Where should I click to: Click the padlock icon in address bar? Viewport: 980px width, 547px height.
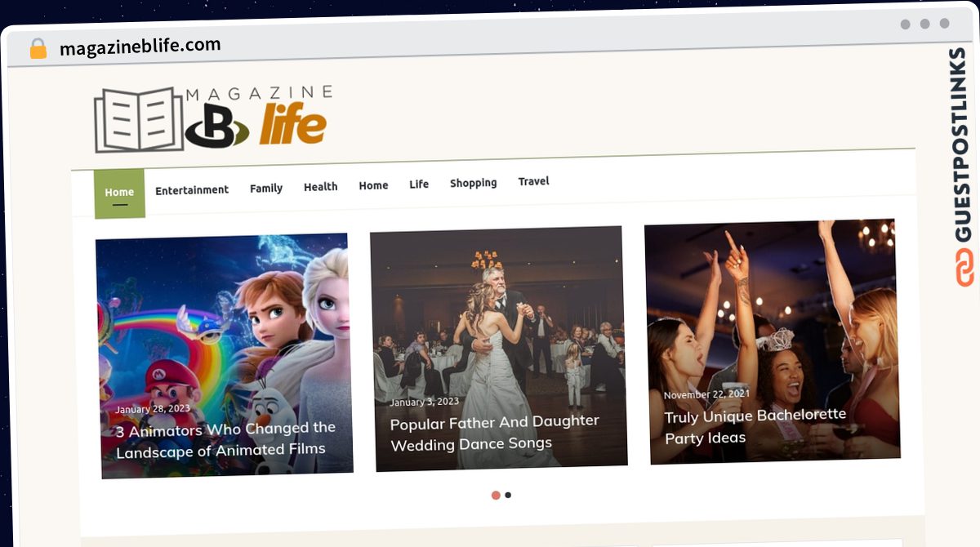[x=38, y=49]
